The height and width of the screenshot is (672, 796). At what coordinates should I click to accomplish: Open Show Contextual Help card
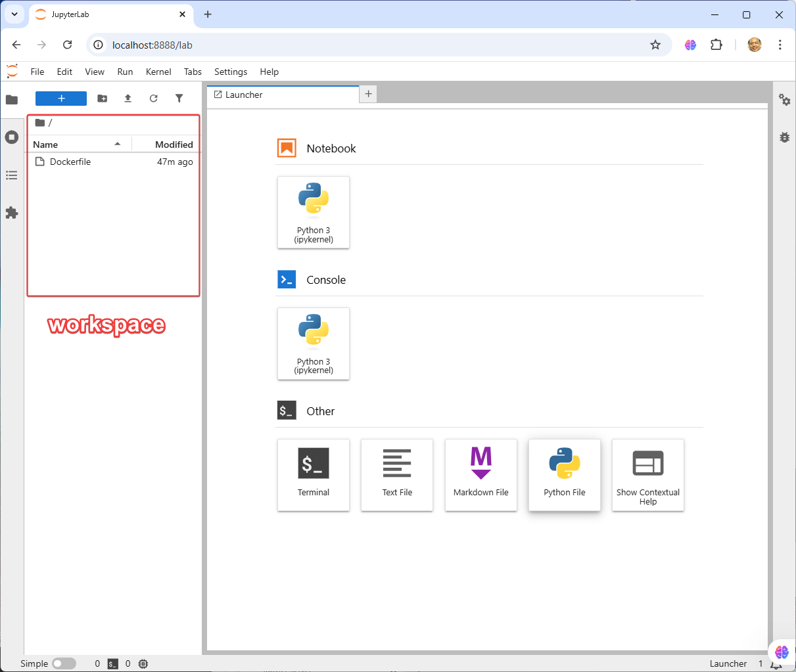coord(648,475)
